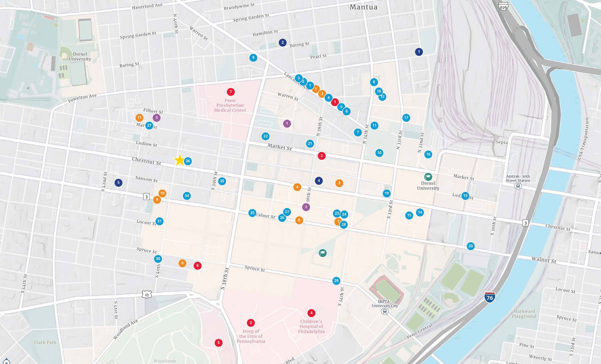Click the Amtrak 30th Street Station rail icon
The image size is (601, 364).
click(518, 186)
